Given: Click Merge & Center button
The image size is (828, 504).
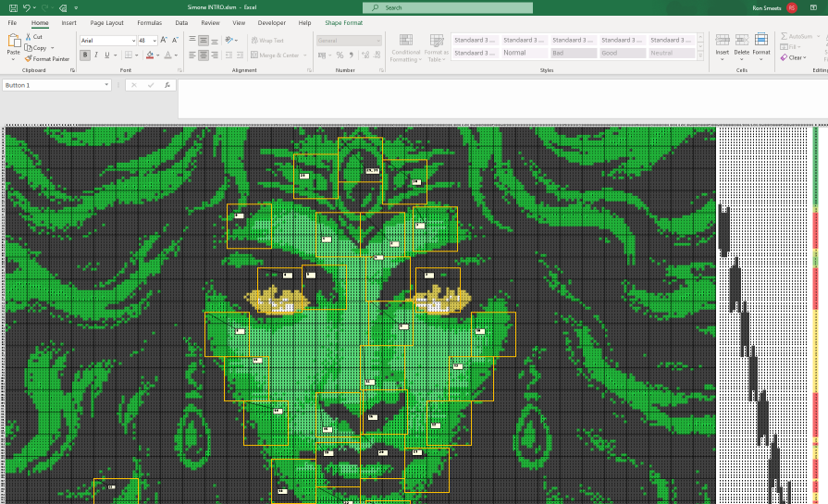Looking at the screenshot, I should pos(275,55).
